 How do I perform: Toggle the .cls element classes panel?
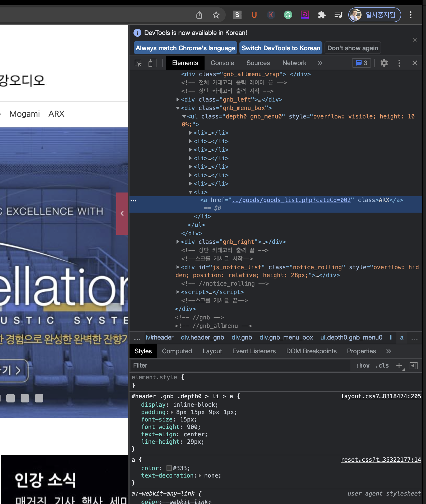(x=382, y=365)
